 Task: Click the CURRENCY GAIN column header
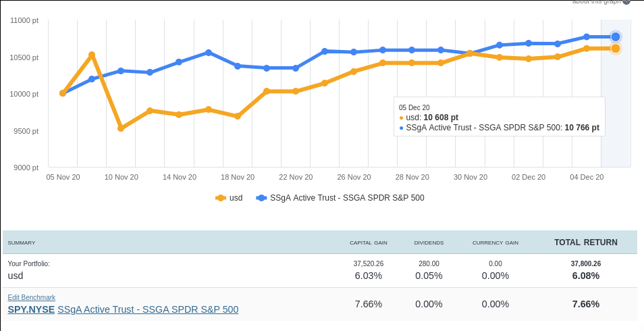point(495,243)
